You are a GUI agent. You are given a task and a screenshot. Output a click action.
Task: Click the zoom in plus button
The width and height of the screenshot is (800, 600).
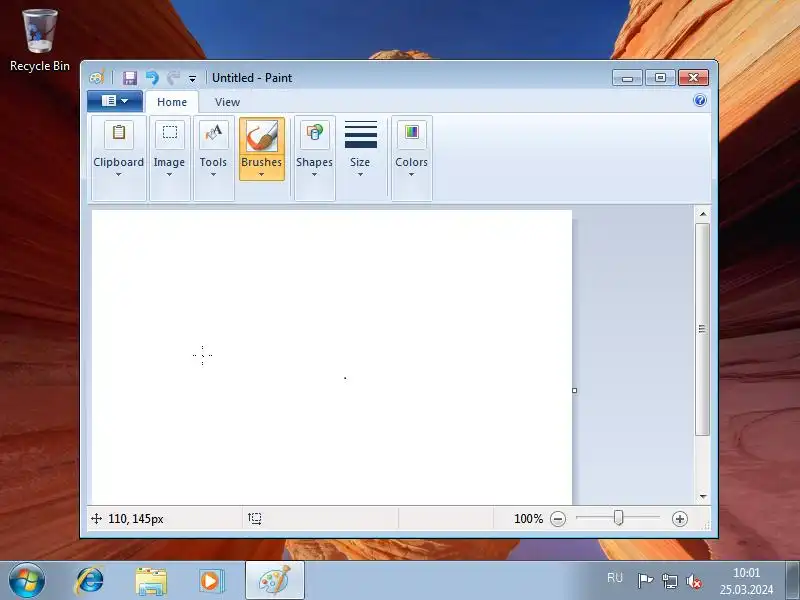pyautogui.click(x=680, y=519)
